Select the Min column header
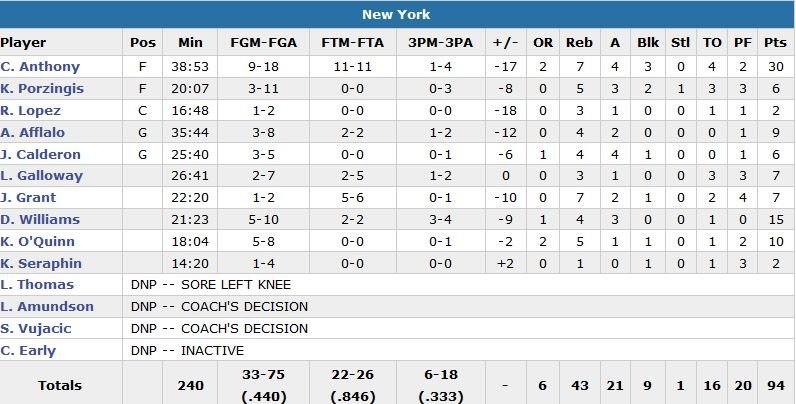Screen dimensions: 796x404 tap(190, 43)
